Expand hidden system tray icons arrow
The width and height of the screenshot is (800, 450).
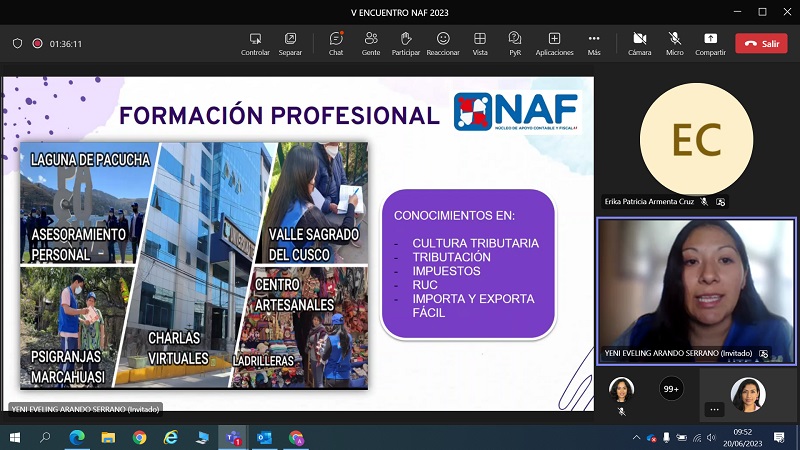coord(636,438)
